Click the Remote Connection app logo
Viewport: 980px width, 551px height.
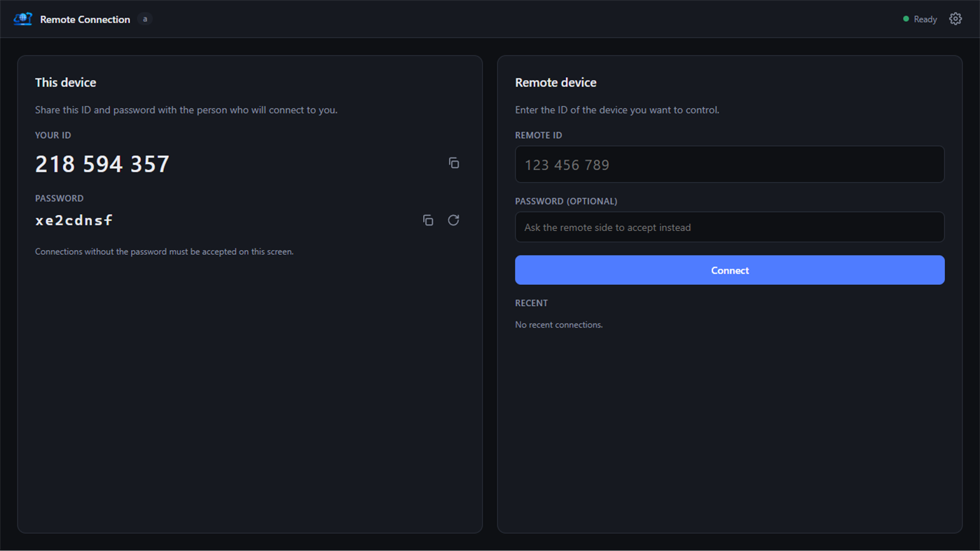(23, 19)
